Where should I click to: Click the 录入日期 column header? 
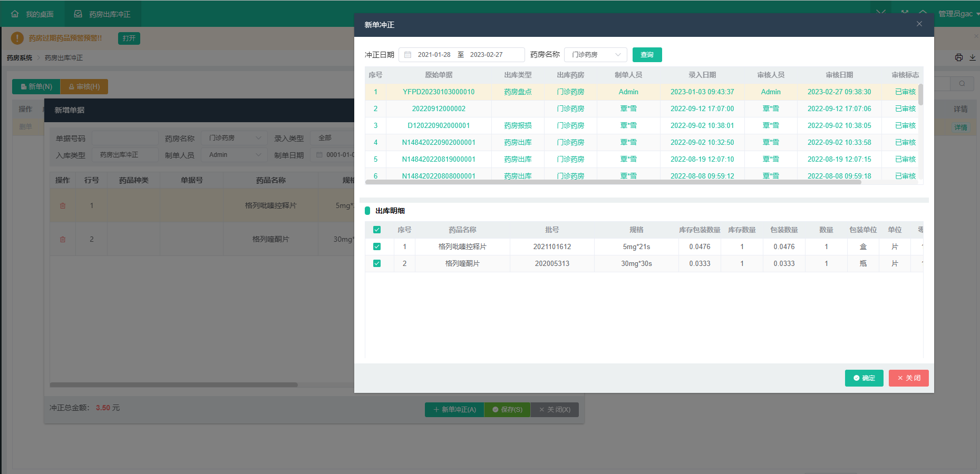point(702,75)
